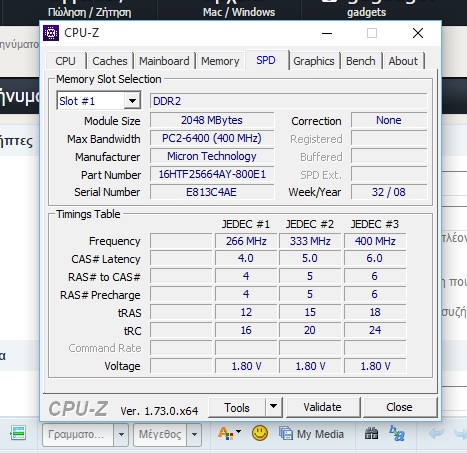Click the JEDEC #1 voltage 1.80 V
This screenshot has width=467, height=453.
(246, 366)
